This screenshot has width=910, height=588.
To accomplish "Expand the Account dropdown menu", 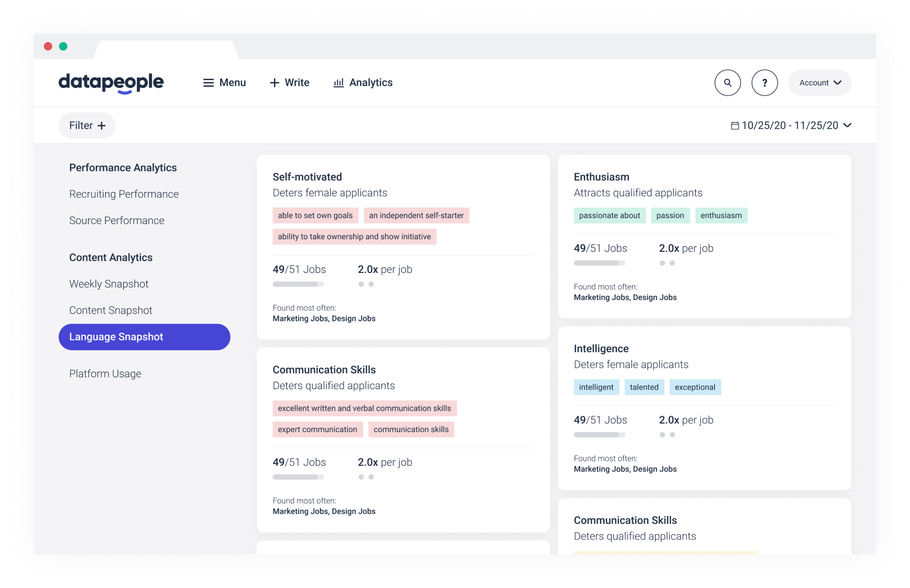I will [820, 82].
